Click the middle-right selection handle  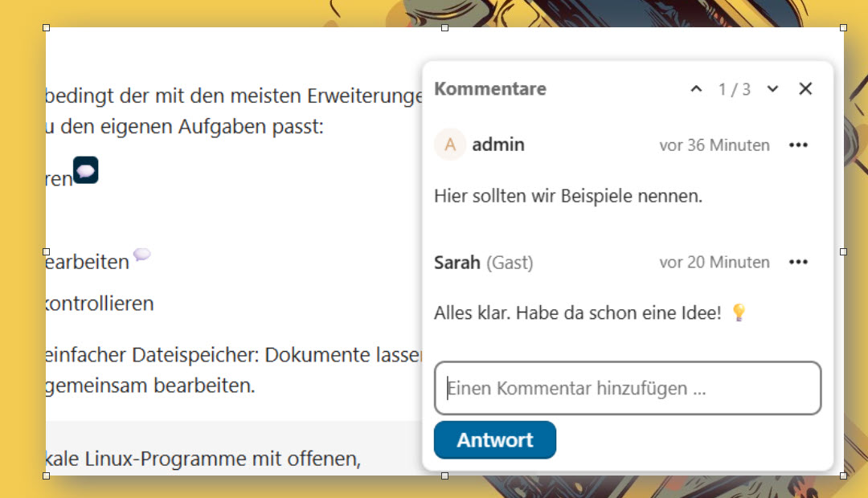point(843,251)
